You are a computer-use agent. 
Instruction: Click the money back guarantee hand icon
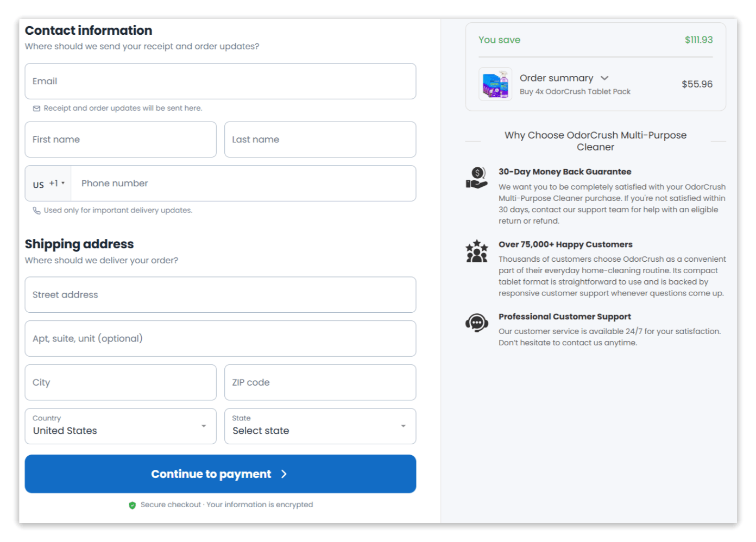click(x=476, y=178)
